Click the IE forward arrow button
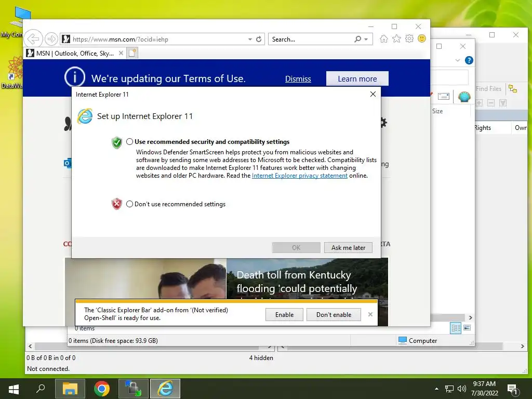This screenshot has width=532, height=399. point(51,39)
